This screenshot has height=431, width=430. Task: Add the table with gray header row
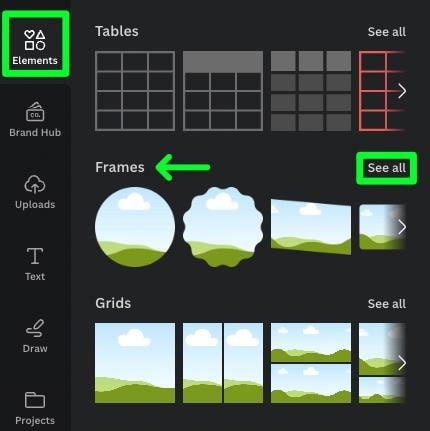point(223,91)
